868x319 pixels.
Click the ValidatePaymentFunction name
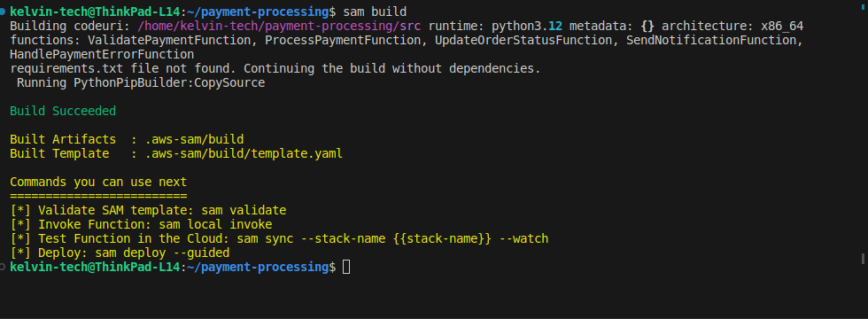pyautogui.click(x=169, y=41)
